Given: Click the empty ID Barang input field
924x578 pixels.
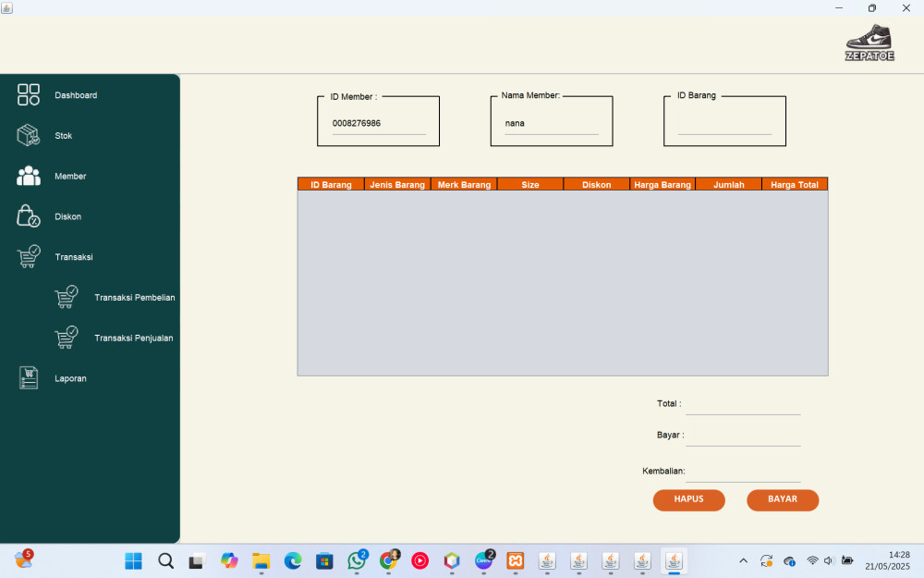Looking at the screenshot, I should [x=724, y=125].
